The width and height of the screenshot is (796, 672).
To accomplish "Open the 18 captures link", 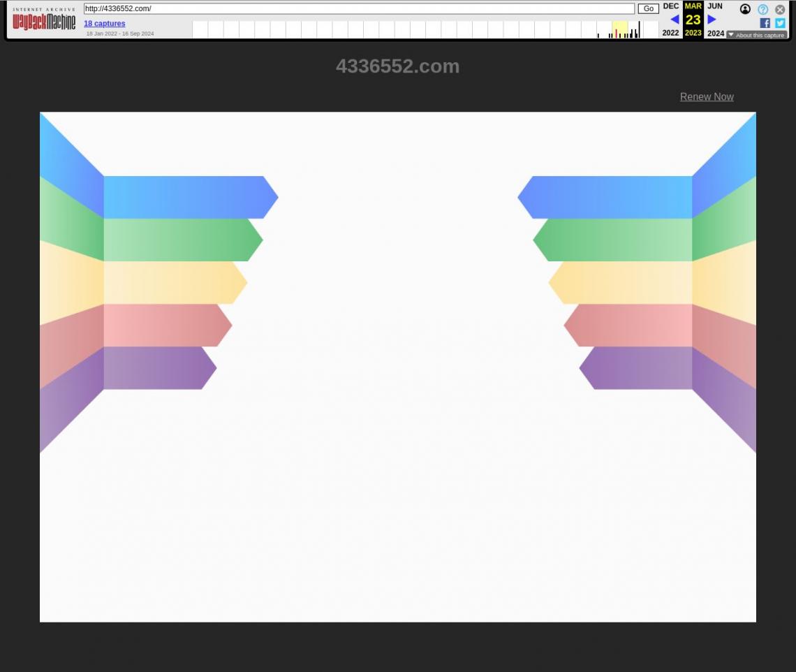I will 105,24.
